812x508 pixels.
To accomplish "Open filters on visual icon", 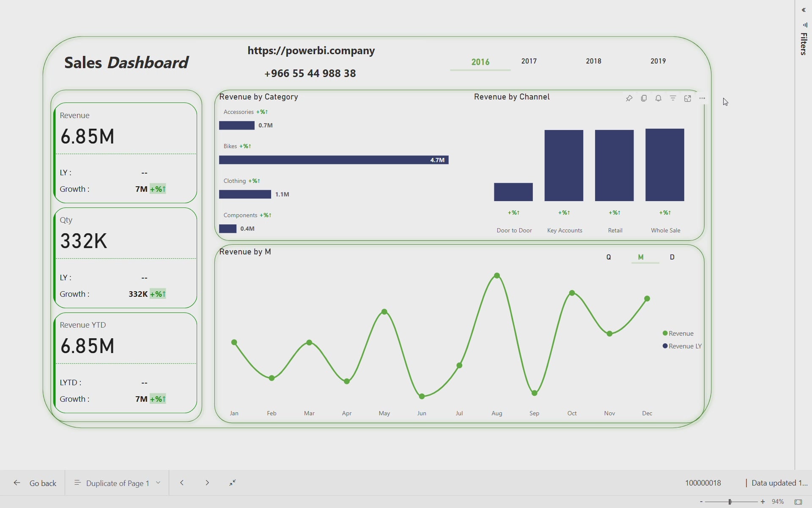I will tap(673, 98).
